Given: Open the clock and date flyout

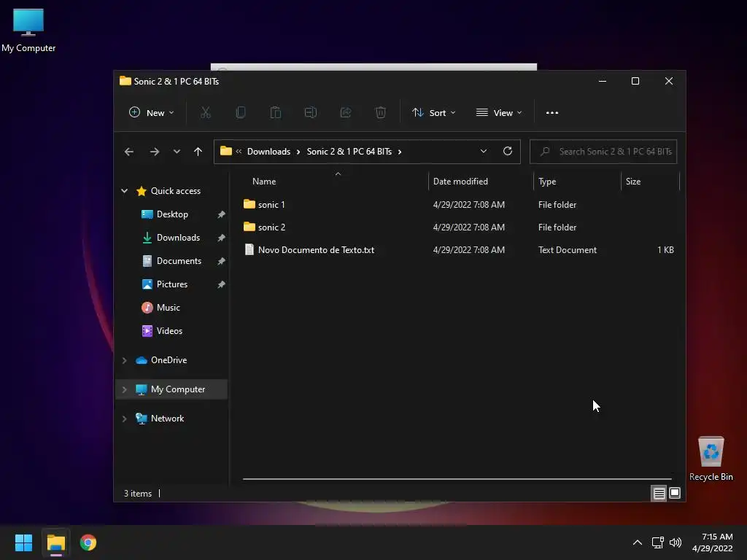Looking at the screenshot, I should click(713, 542).
